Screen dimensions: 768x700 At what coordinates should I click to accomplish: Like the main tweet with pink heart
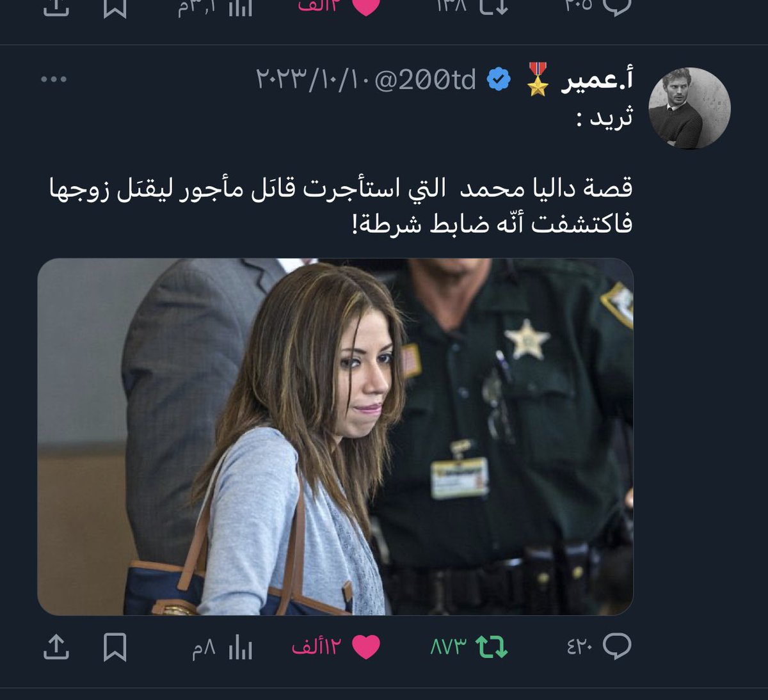tap(336, 647)
